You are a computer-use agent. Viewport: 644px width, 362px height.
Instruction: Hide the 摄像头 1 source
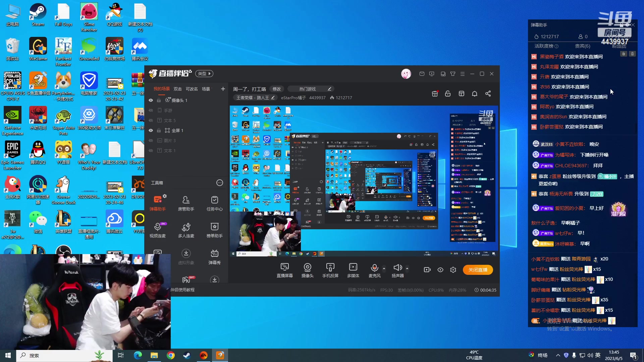click(x=151, y=100)
